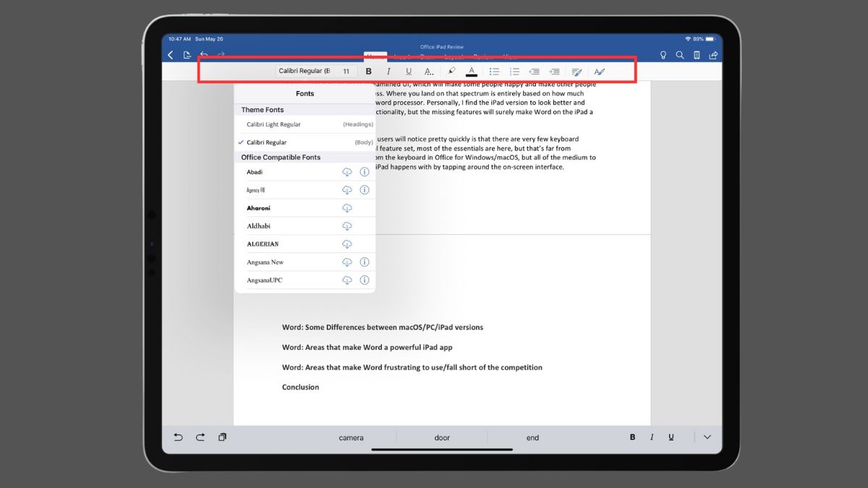
Task: Toggle Underline in the ribbon toolbar
Action: (409, 72)
